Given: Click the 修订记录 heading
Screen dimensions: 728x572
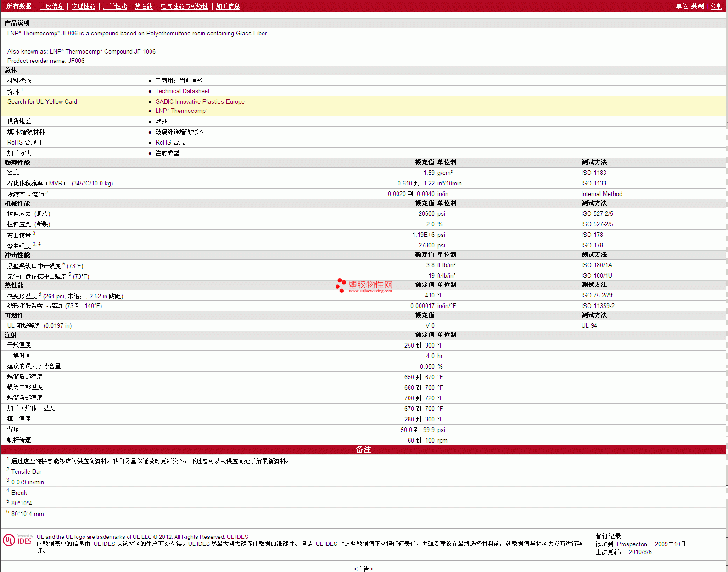Looking at the screenshot, I should pos(608,536).
